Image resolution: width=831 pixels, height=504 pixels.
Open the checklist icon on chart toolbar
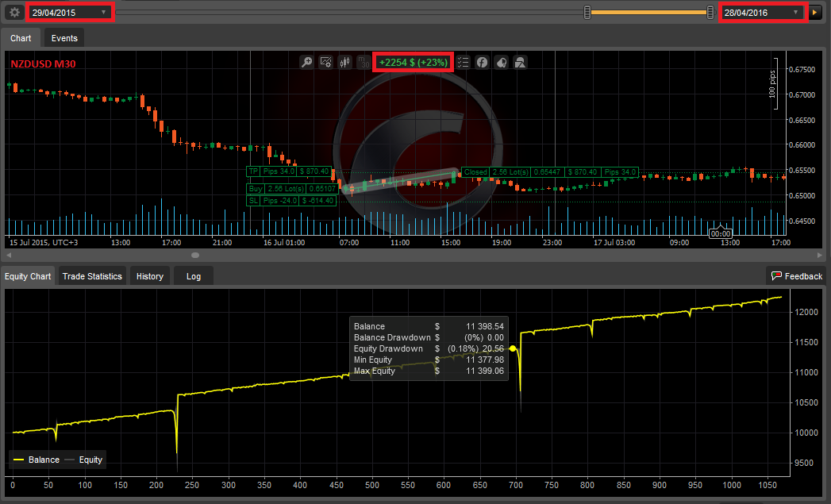pyautogui.click(x=463, y=63)
